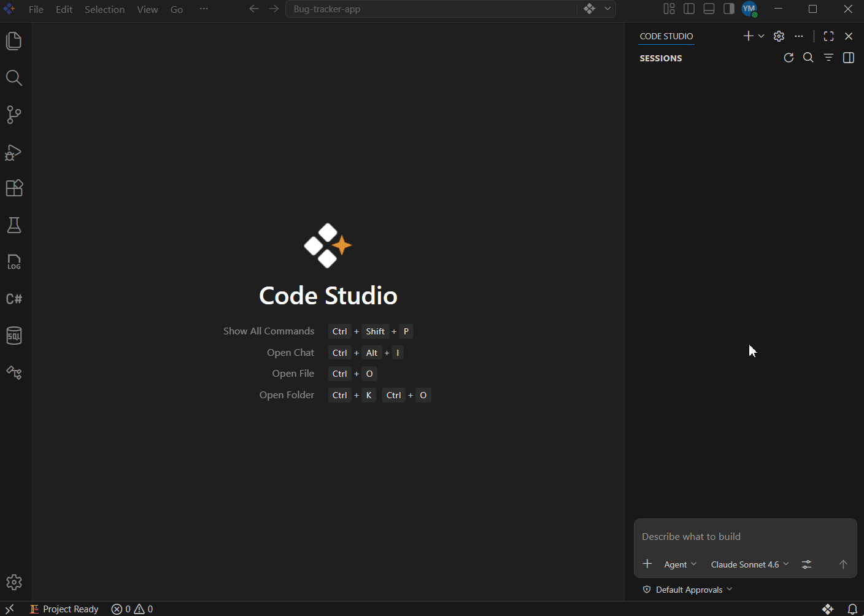
Task: Open the Search view in the activity bar
Action: [x=14, y=78]
